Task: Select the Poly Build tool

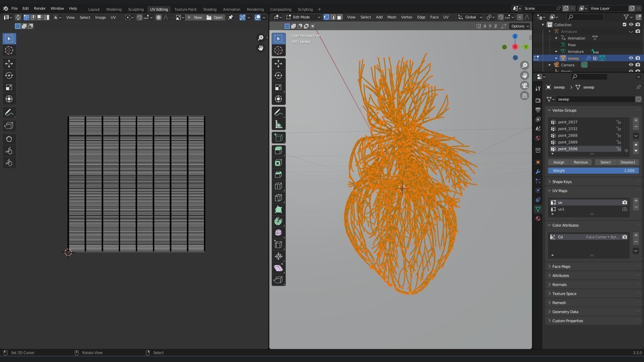Action: [x=278, y=209]
